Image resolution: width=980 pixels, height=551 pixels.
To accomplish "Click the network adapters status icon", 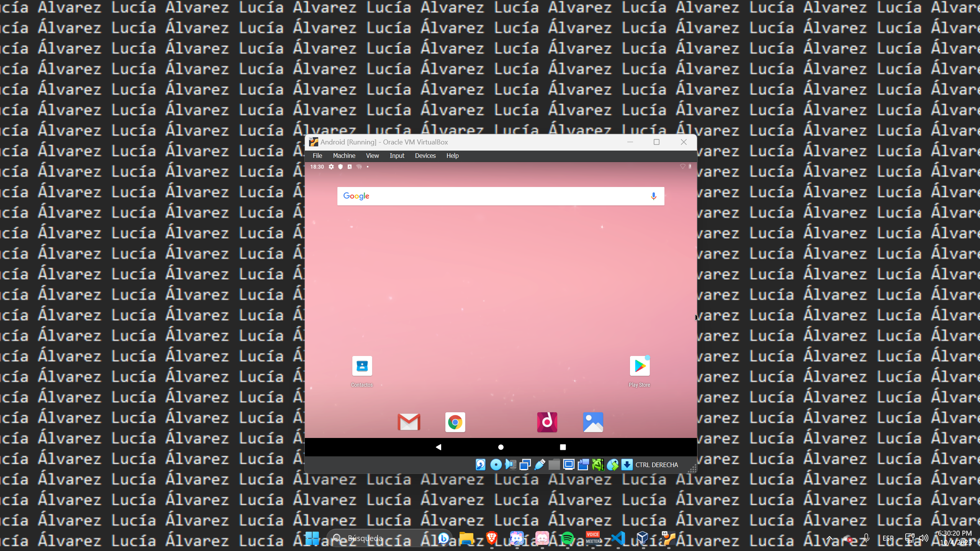I will (525, 464).
